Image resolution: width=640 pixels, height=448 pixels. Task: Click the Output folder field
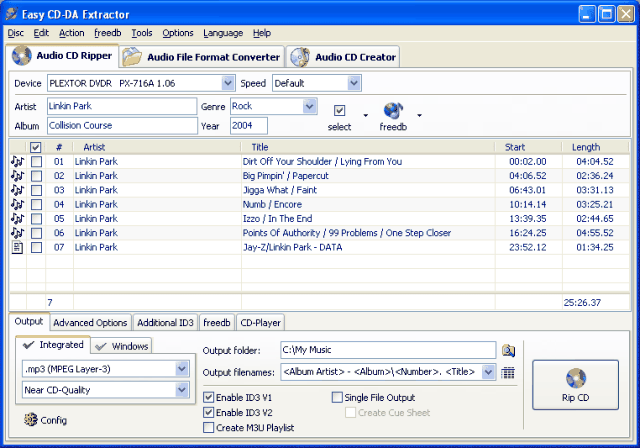[x=388, y=350]
